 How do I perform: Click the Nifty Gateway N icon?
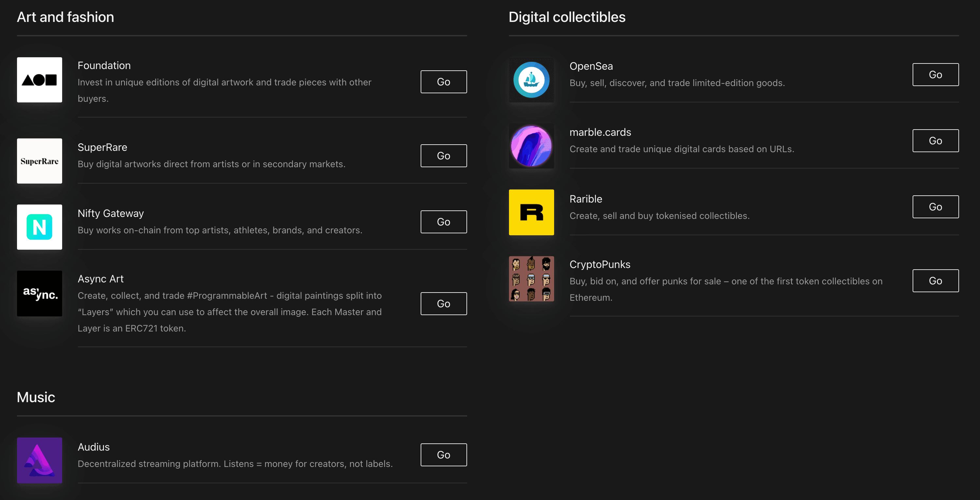point(39,227)
